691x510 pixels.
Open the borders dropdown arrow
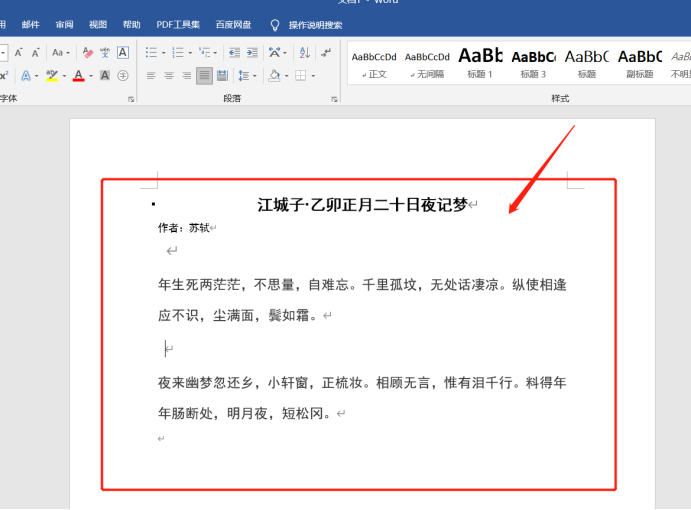coord(313,76)
